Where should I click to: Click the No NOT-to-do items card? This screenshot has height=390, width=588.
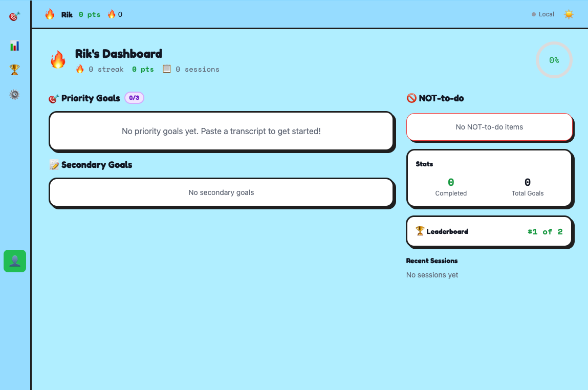[489, 127]
